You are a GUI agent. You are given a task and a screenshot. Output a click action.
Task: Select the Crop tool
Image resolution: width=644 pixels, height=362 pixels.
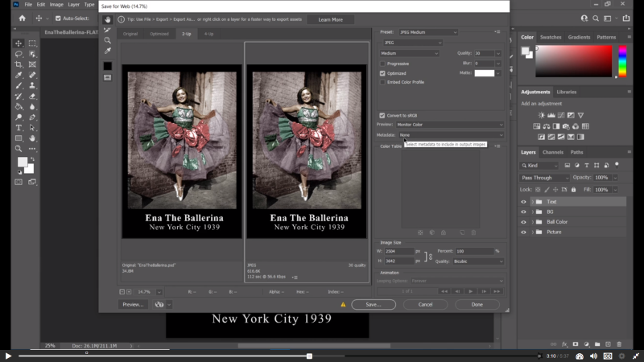tap(19, 64)
